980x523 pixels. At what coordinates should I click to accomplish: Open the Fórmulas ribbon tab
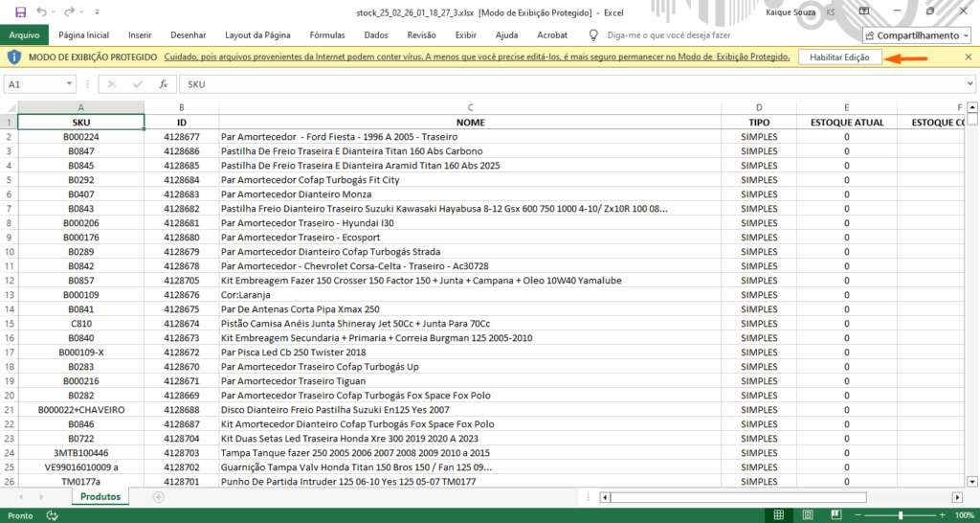pos(327,35)
